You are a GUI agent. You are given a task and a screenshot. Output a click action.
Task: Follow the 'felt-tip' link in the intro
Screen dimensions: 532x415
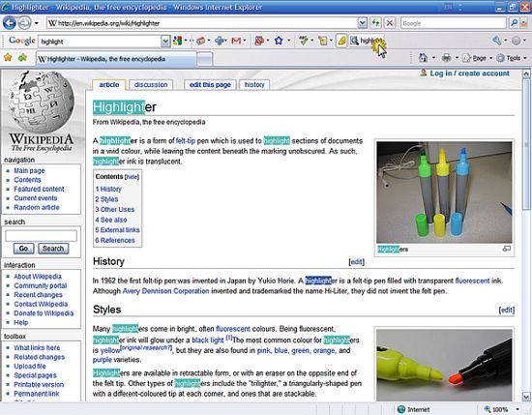point(186,141)
